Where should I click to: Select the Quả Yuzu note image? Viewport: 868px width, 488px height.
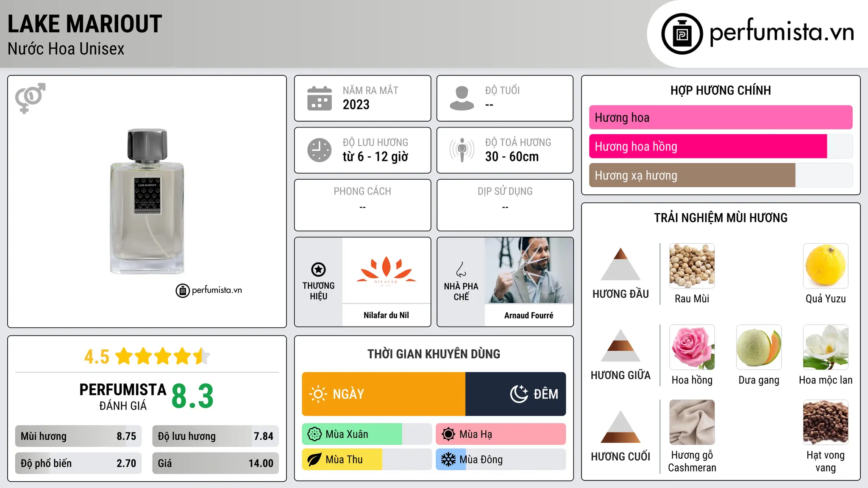[x=826, y=266]
